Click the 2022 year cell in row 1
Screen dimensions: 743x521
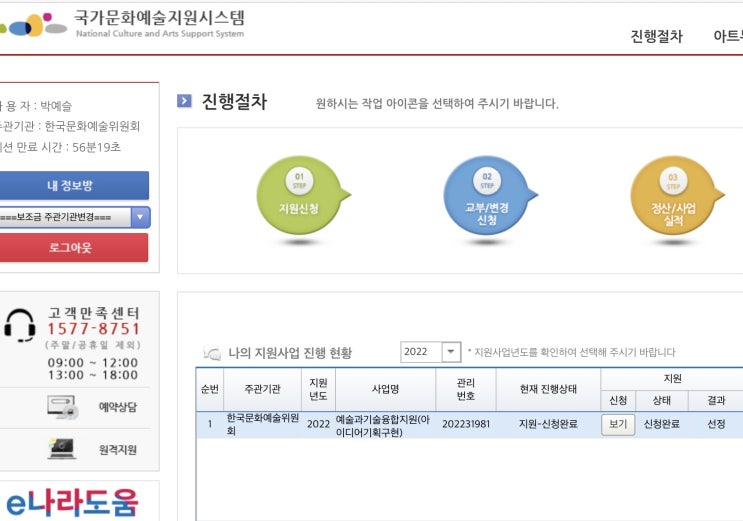[x=318, y=424]
